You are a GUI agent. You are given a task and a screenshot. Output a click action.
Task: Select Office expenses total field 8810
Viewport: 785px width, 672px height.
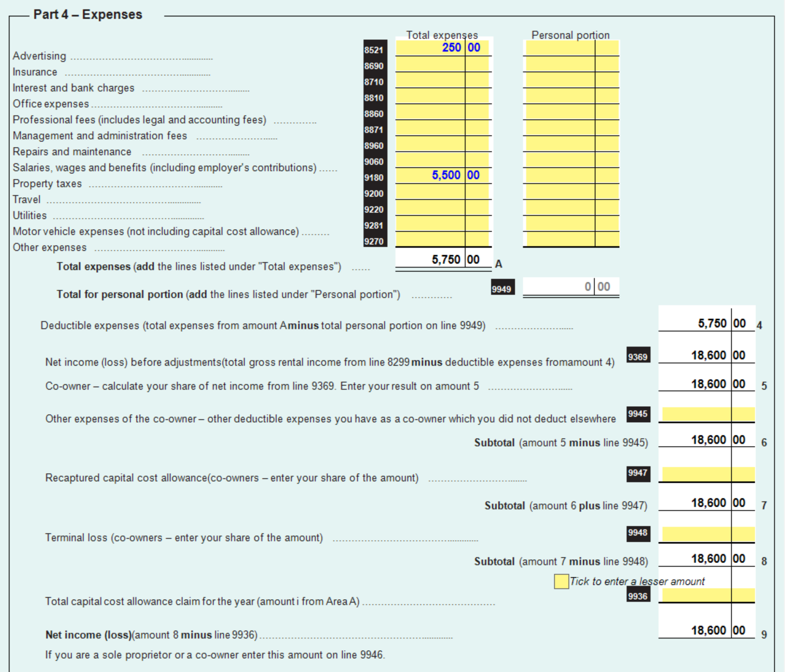coord(442,96)
